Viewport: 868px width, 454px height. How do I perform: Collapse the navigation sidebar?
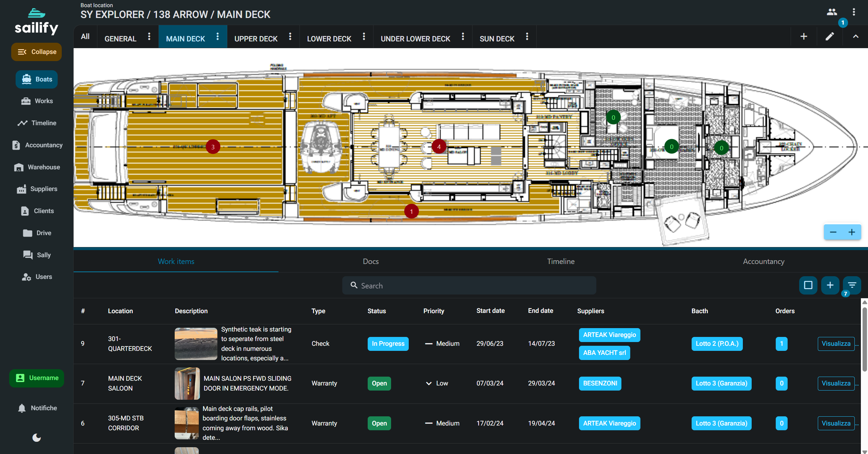(x=36, y=52)
